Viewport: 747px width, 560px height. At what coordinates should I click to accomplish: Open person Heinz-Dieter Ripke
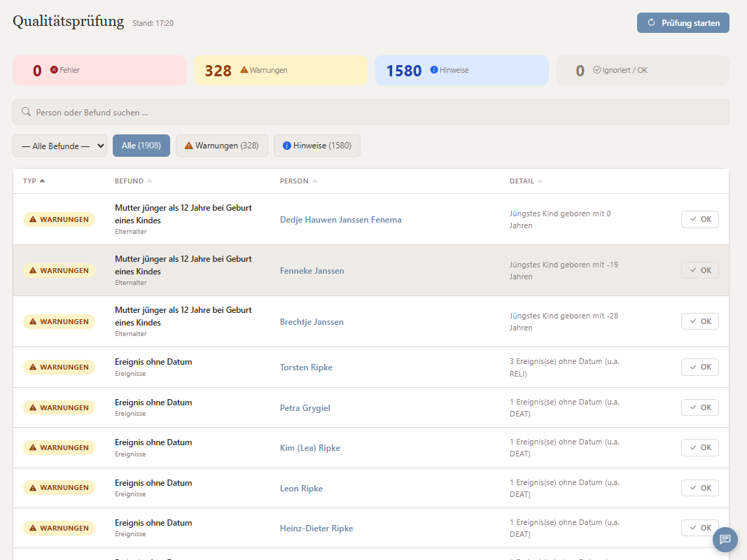coord(317,528)
